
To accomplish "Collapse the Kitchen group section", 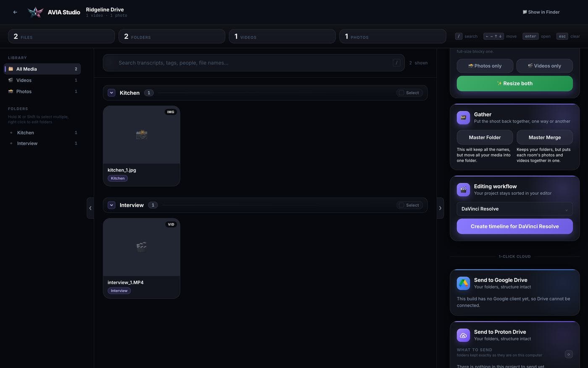I will 111,93.
